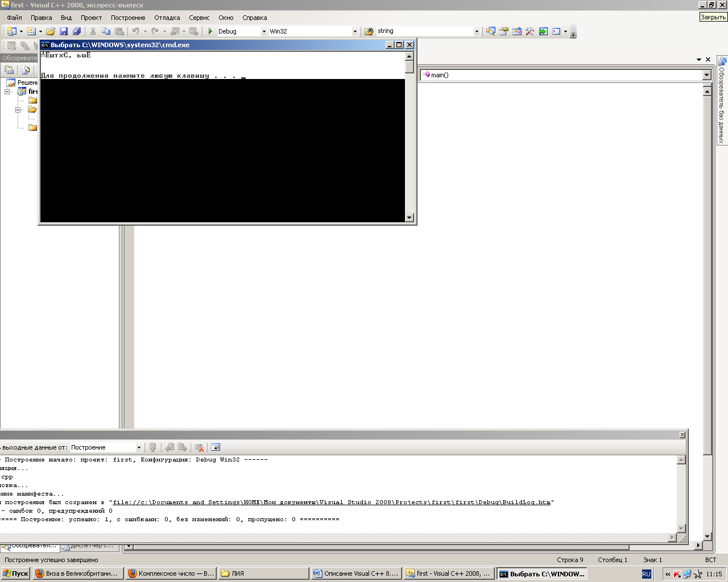
Task: Click the Find in Files icon
Action: click(369, 31)
